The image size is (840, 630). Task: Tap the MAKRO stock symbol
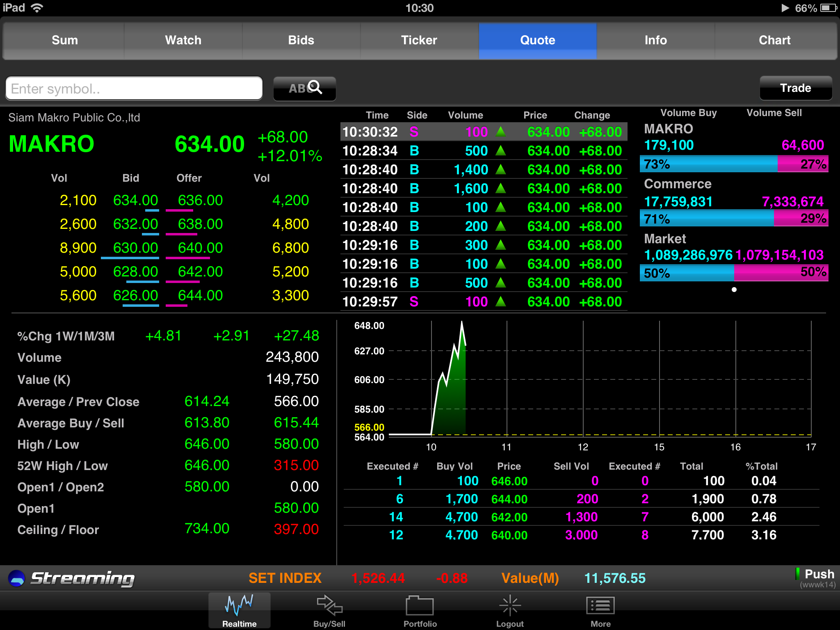coord(52,144)
